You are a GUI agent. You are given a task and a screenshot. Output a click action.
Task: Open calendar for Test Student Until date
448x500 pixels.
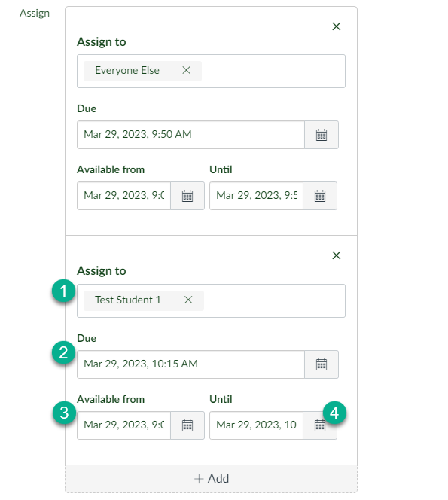(320, 425)
